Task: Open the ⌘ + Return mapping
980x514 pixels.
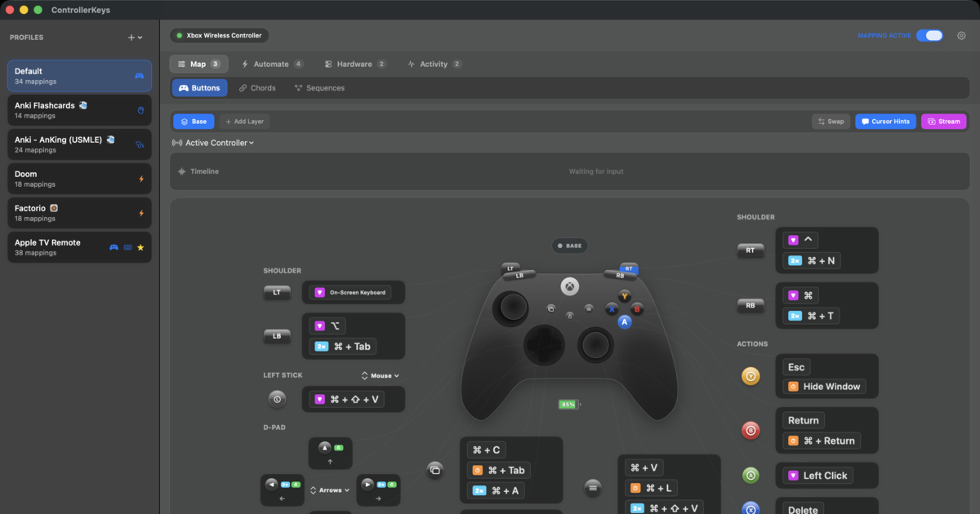Action: tap(821, 441)
